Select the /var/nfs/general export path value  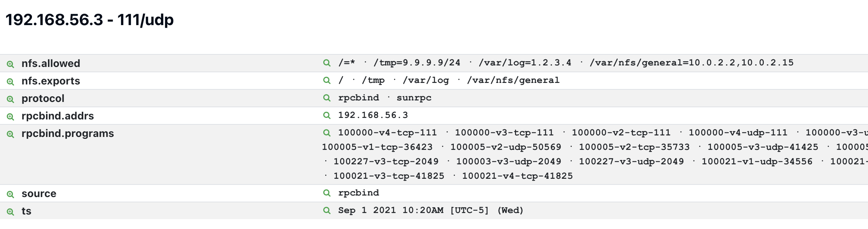[x=513, y=80]
